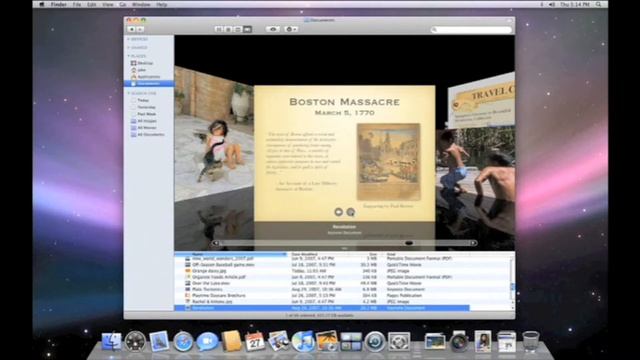The height and width of the screenshot is (360, 640).
Task: Open the Window menu
Action: 141,4
